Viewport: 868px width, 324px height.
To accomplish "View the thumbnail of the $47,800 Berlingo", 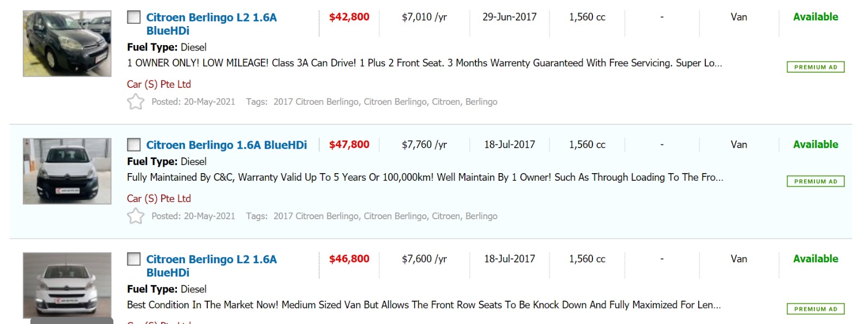I will click(67, 171).
